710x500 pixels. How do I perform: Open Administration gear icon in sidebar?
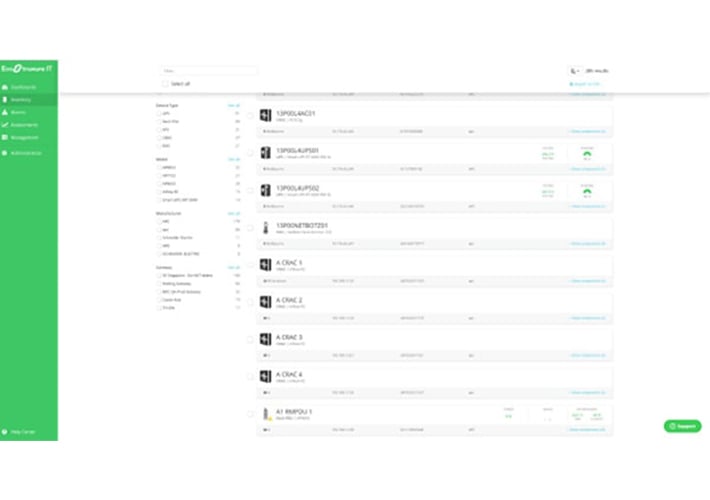5,153
